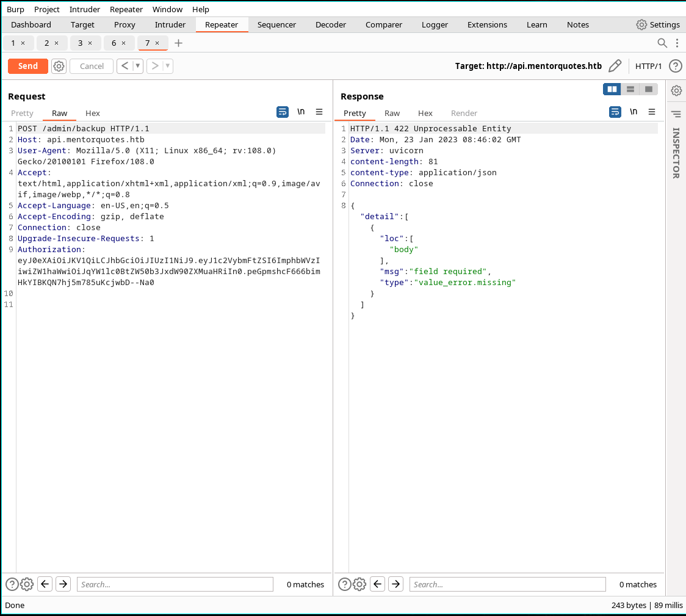The width and height of the screenshot is (686, 616).
Task: Toggle response non-printable characters \n
Action: click(x=634, y=112)
